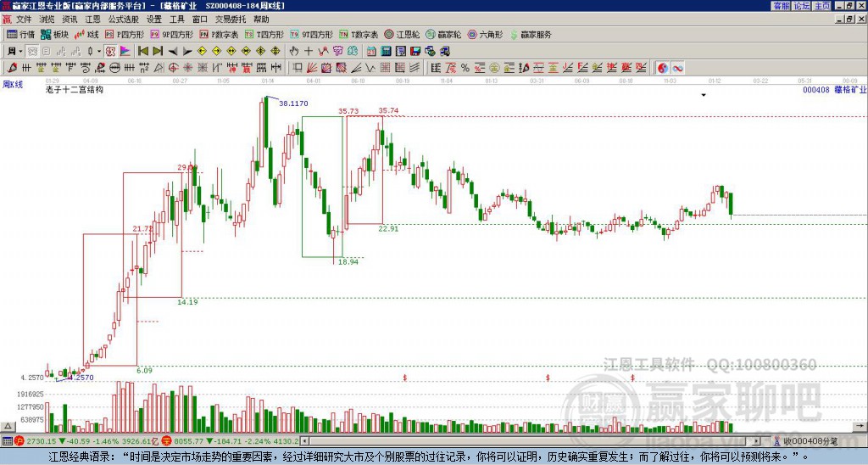Click the up triangle button beside volume
This screenshot has height=465, width=868.
coord(8,426)
